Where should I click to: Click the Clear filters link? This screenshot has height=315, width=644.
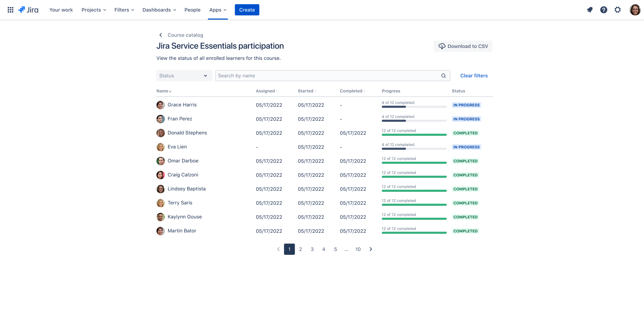click(x=474, y=76)
